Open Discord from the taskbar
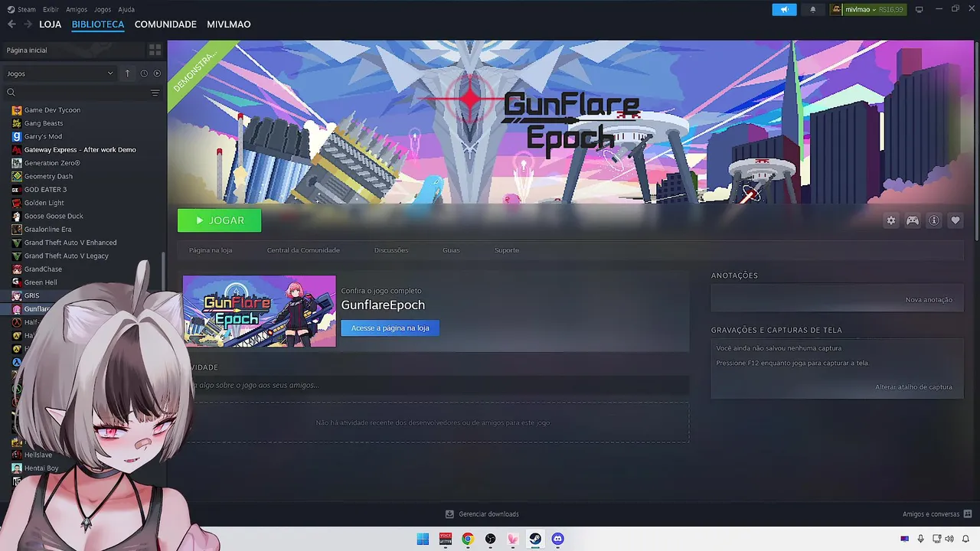The width and height of the screenshot is (980, 551). tap(557, 539)
